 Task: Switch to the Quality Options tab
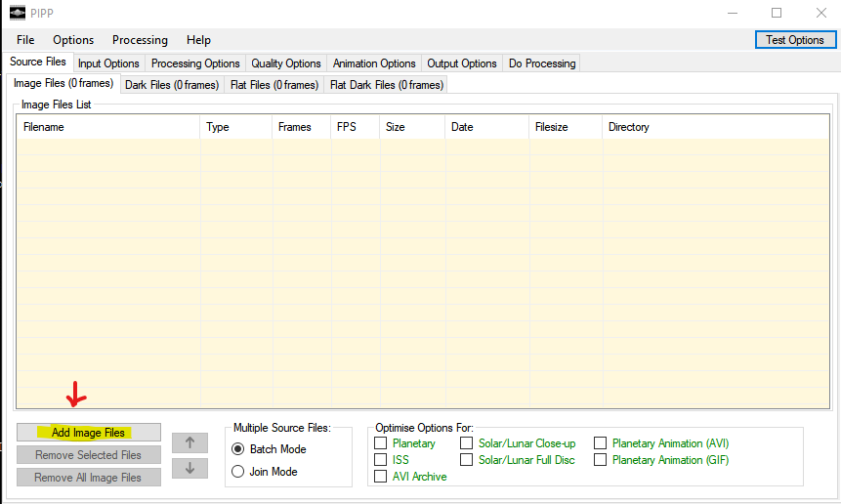[x=285, y=63]
